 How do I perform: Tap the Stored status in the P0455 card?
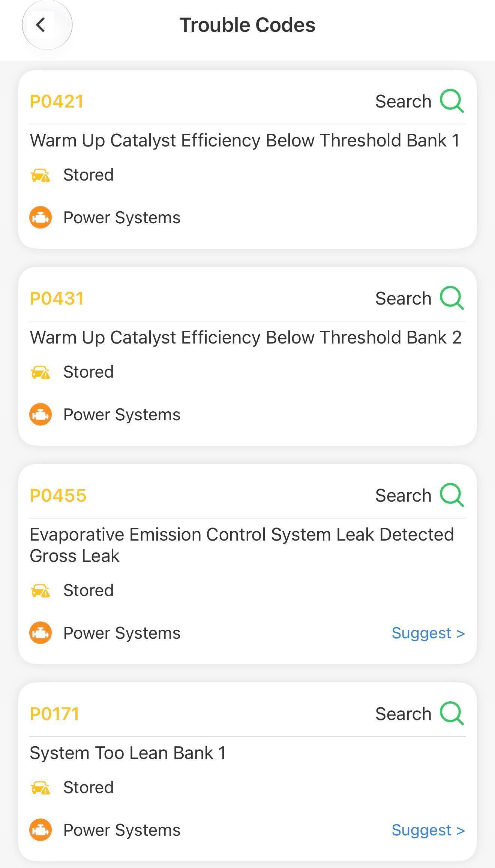pyautogui.click(x=88, y=590)
